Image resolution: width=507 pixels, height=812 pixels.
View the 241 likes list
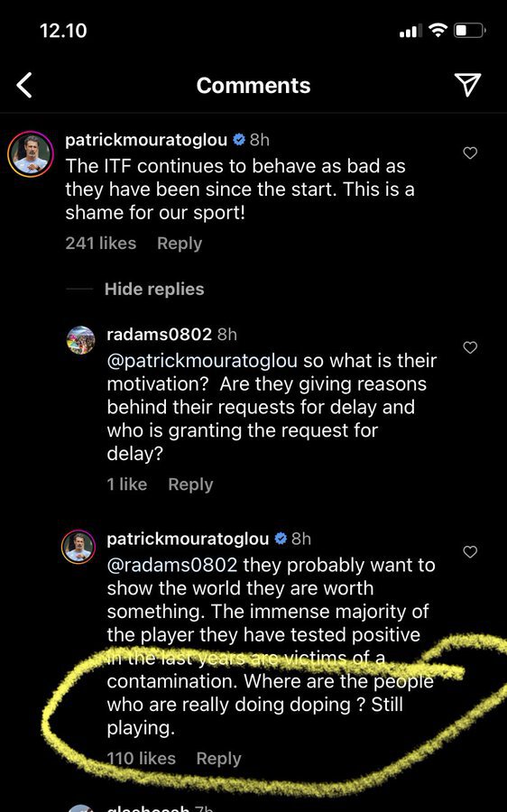[100, 244]
